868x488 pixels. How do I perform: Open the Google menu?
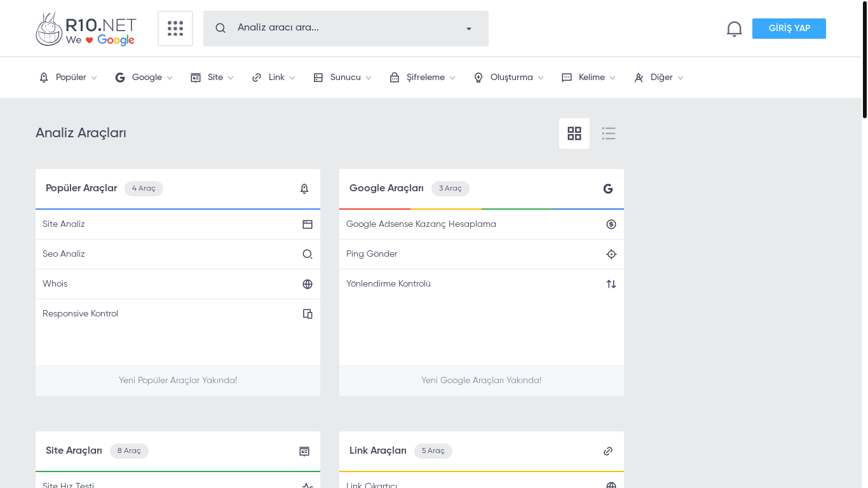(144, 78)
